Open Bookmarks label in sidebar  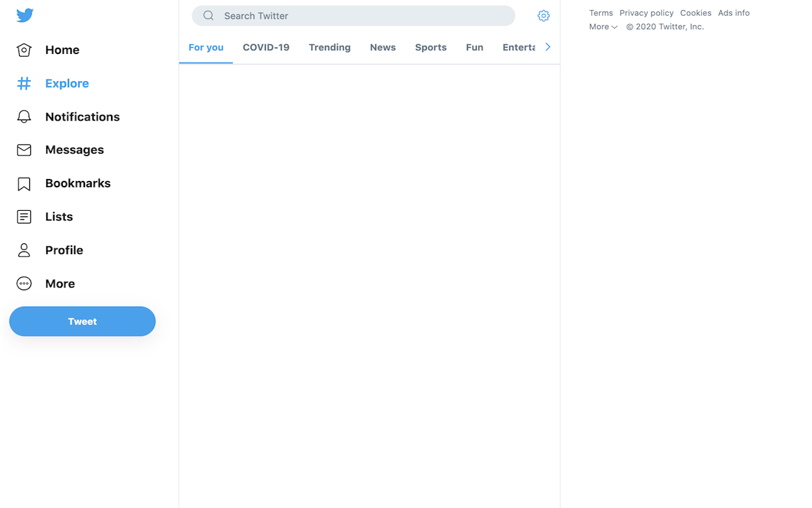pos(78,183)
